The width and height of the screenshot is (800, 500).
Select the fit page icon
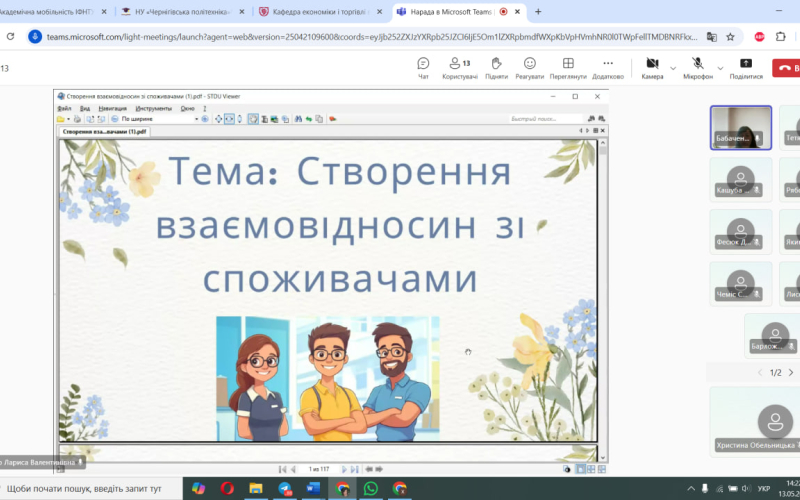point(218,119)
